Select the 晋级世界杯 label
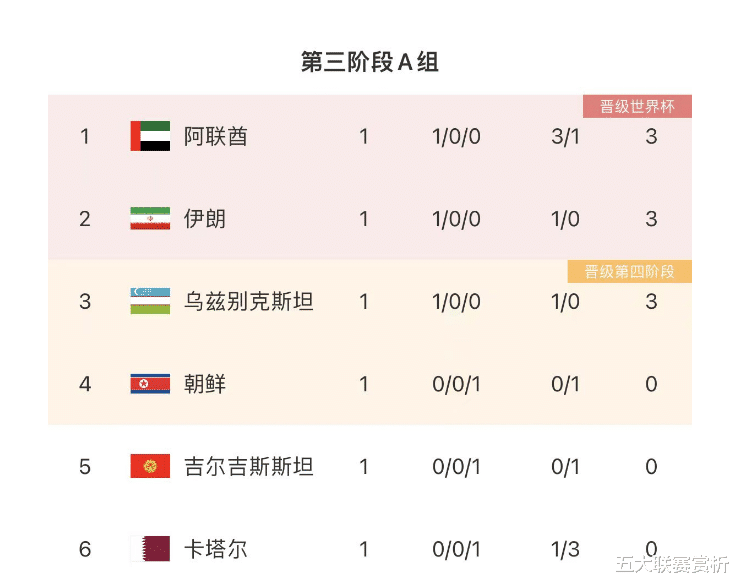Screen dimensions: 738x585 click(x=637, y=106)
